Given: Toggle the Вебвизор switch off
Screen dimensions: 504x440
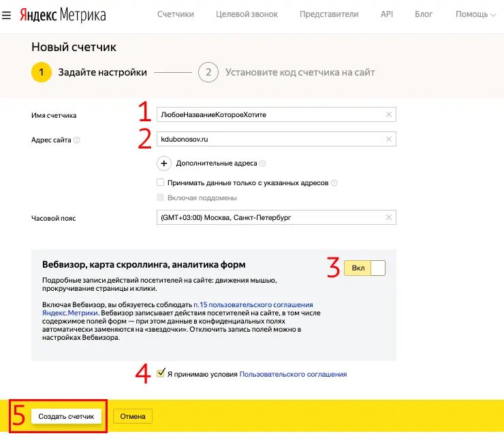Looking at the screenshot, I should (364, 268).
